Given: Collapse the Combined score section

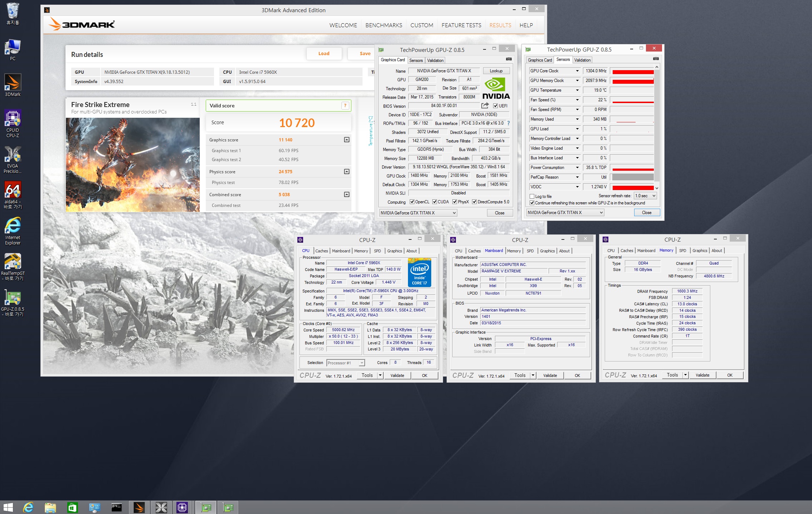Looking at the screenshot, I should click(x=346, y=194).
